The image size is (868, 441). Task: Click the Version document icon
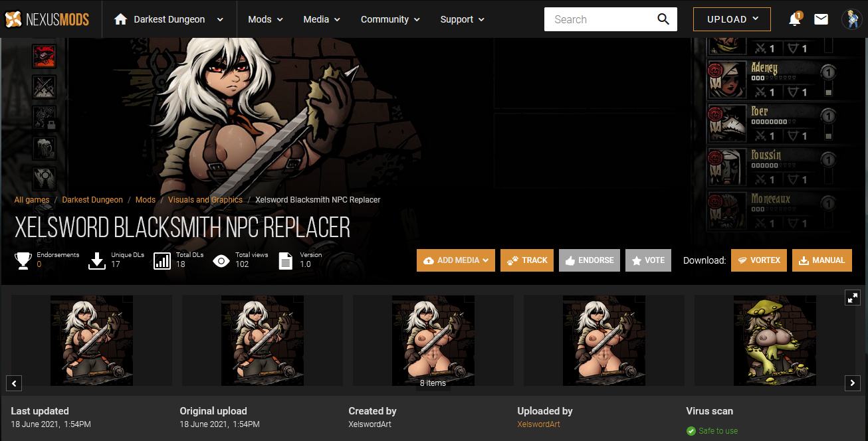[x=285, y=260]
